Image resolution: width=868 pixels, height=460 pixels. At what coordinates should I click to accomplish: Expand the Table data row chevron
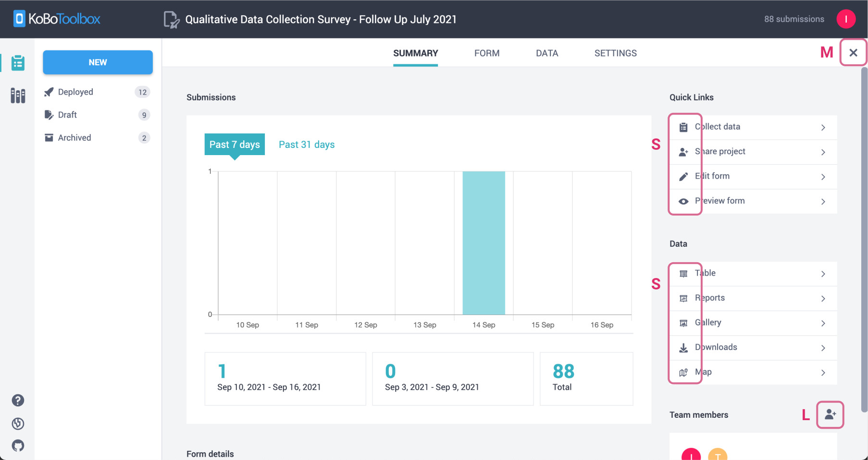[823, 273]
